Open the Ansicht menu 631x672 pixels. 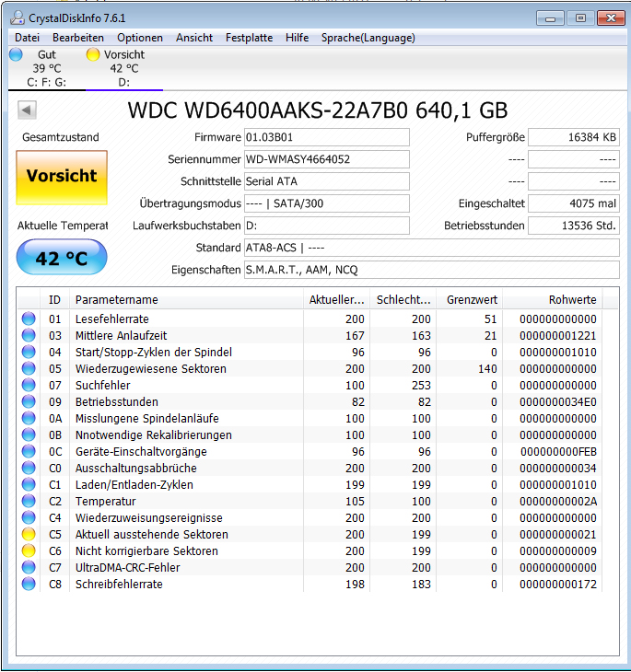193,38
